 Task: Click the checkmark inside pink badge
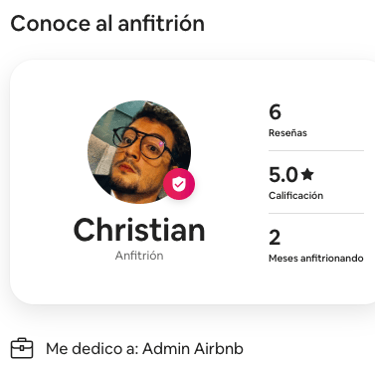179,184
